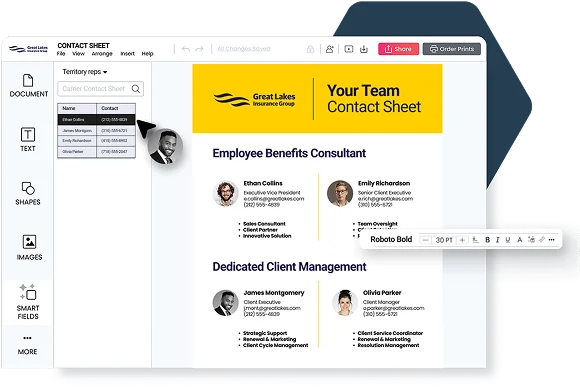Toggle italic formatting in text toolbar
The image size is (580, 391).
point(498,240)
